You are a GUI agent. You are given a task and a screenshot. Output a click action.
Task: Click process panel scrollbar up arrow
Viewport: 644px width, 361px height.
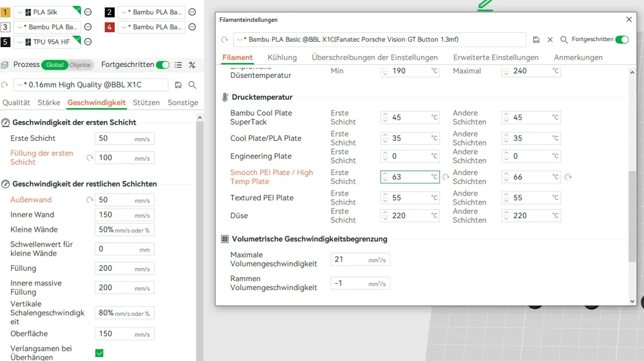[x=200, y=118]
